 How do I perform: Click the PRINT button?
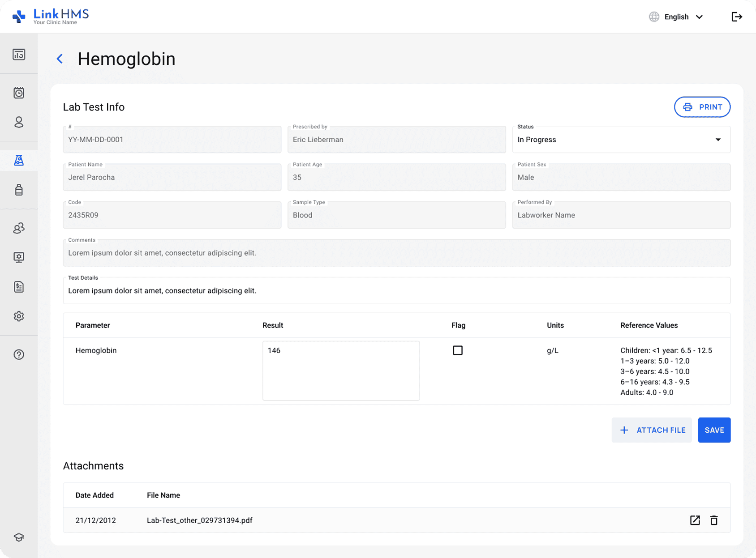pos(702,107)
